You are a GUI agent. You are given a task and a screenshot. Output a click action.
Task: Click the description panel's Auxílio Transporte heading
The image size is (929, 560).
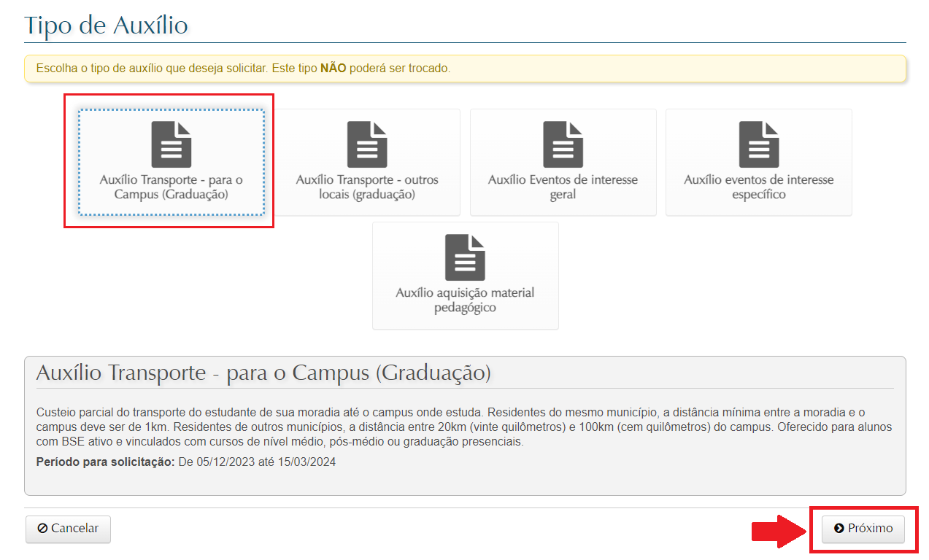pyautogui.click(x=263, y=373)
